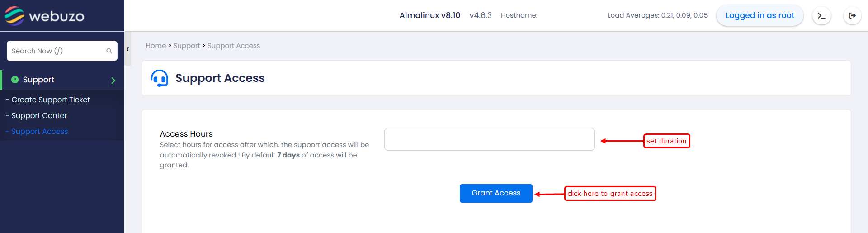
Task: Focus the Access Hours input field
Action: [x=489, y=139]
